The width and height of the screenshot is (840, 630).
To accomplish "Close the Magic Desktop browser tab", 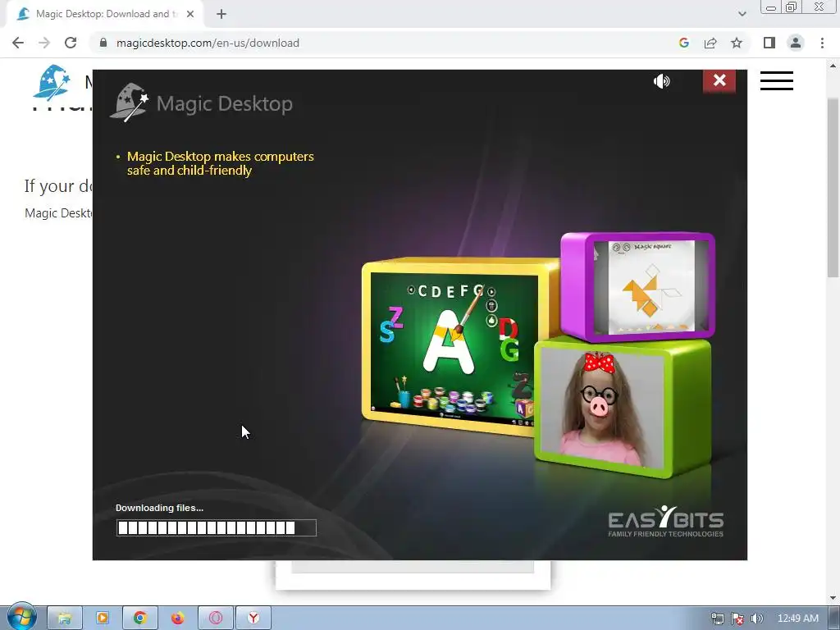I will click(x=190, y=14).
